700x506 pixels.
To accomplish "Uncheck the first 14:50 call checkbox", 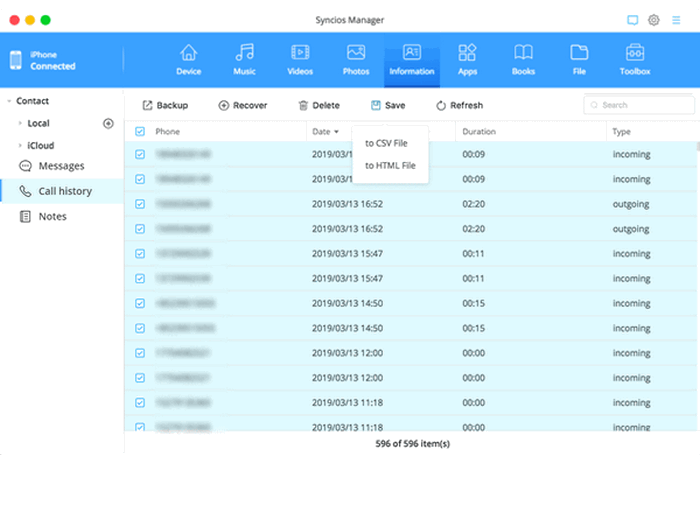I will pos(140,304).
